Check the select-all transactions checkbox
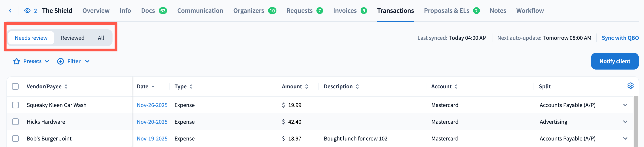The image size is (644, 147). (15, 87)
